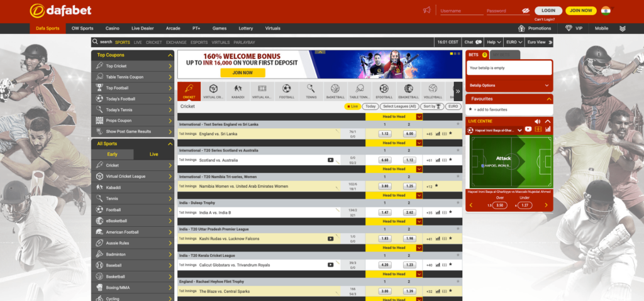
Task: Toggle password visibility eye icon
Action: point(526,11)
